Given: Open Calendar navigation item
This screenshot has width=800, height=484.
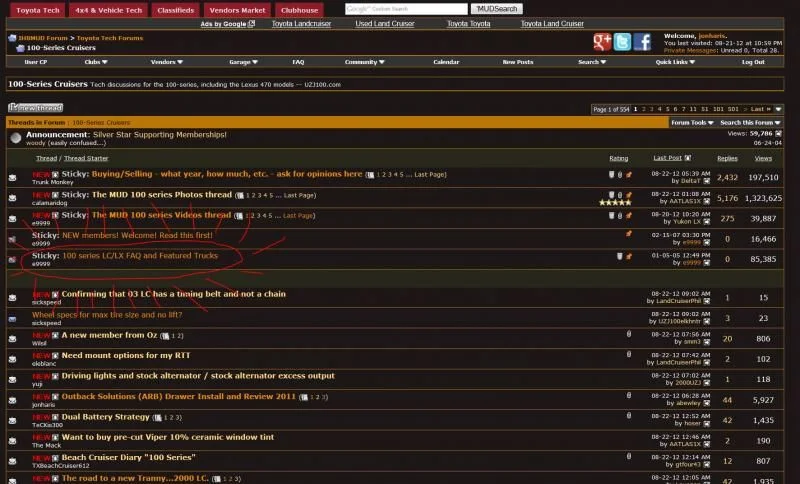Looking at the screenshot, I should click(x=446, y=62).
